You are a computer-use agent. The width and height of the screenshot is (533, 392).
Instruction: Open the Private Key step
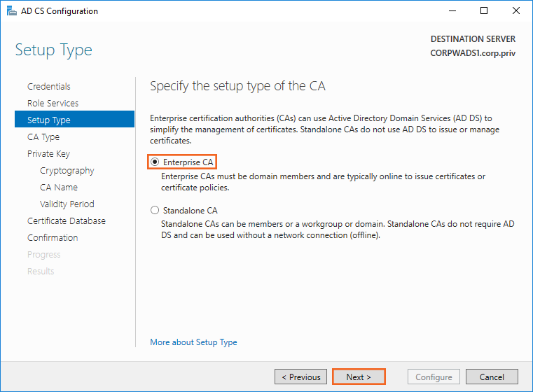48,154
